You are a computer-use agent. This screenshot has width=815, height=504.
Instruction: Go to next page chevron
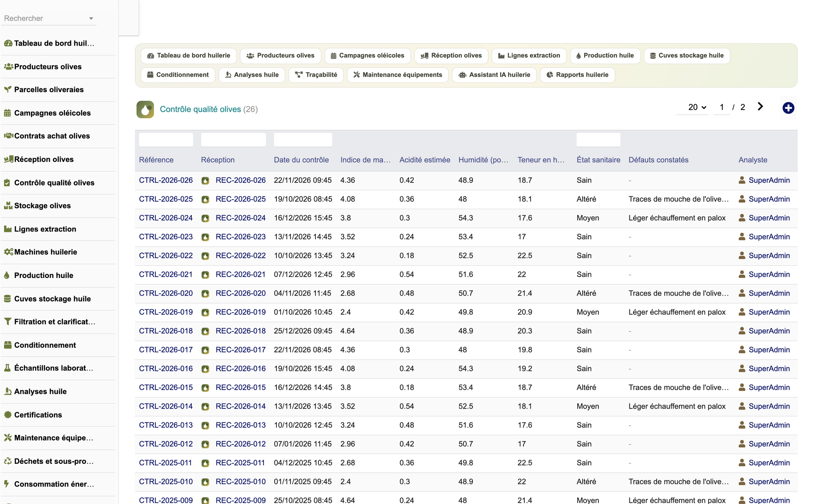click(760, 107)
